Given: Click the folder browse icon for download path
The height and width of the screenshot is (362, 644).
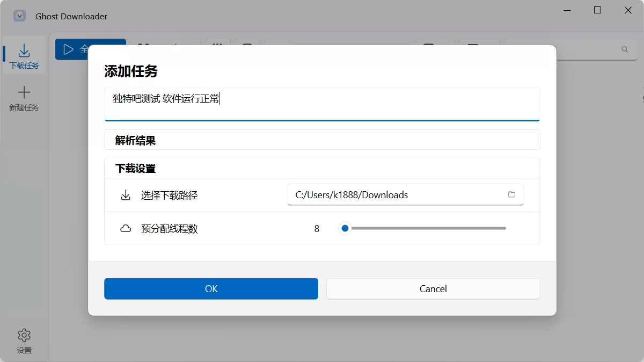Looking at the screenshot, I should (511, 194).
